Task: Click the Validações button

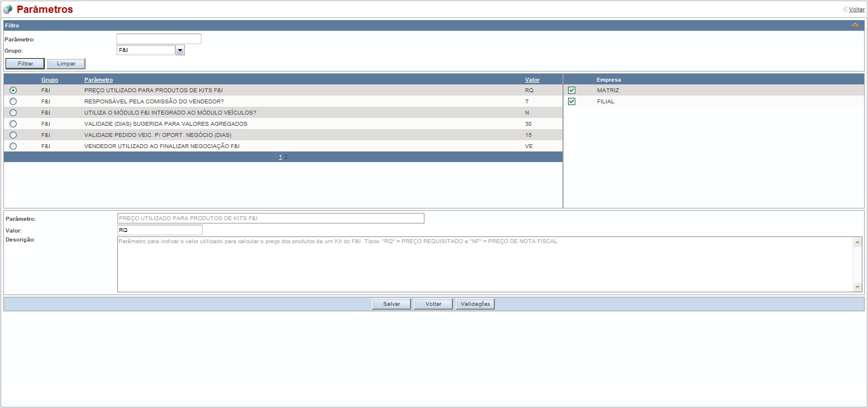Action: 475,304
